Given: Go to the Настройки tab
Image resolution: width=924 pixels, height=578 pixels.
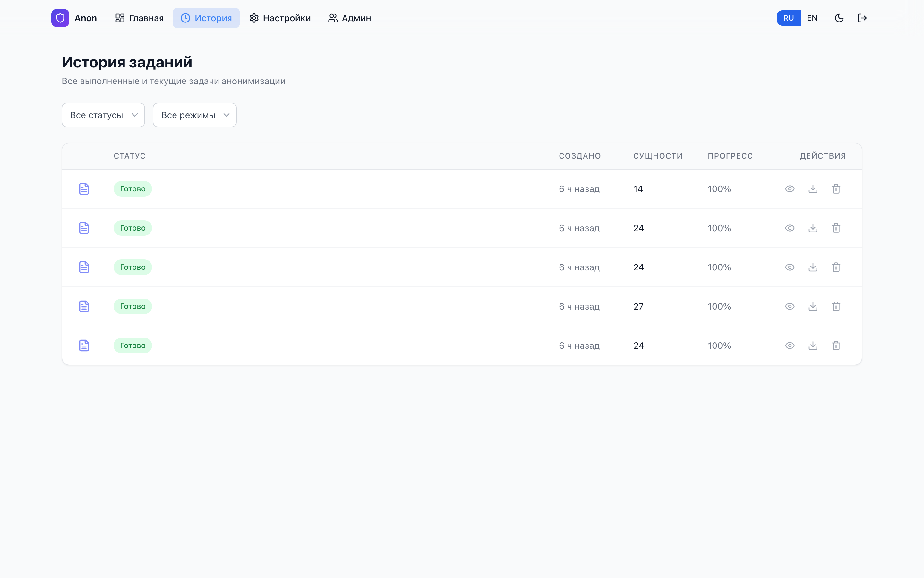Looking at the screenshot, I should pos(280,18).
